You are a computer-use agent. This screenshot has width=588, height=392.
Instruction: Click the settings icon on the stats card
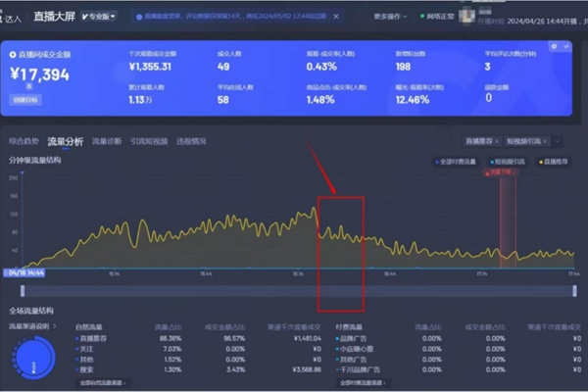pos(555,46)
